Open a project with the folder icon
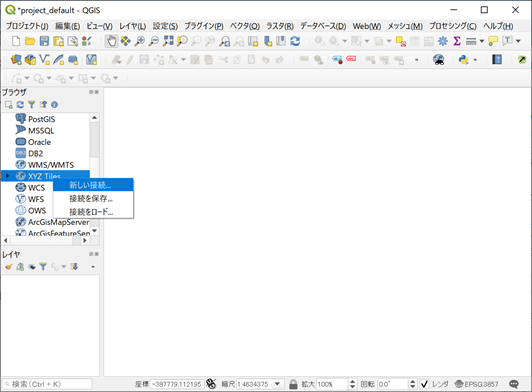Viewport: 532px width, 392px height. coord(30,41)
